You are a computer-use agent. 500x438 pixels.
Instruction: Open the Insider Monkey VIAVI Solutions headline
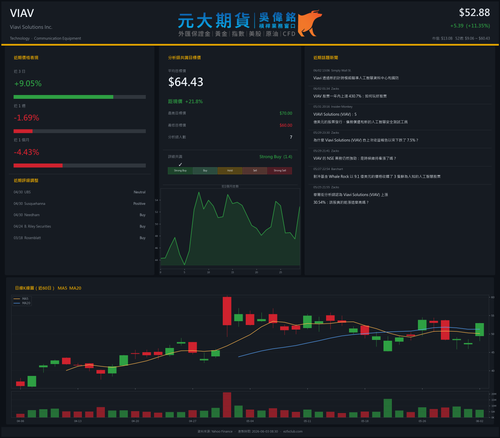click(360, 118)
